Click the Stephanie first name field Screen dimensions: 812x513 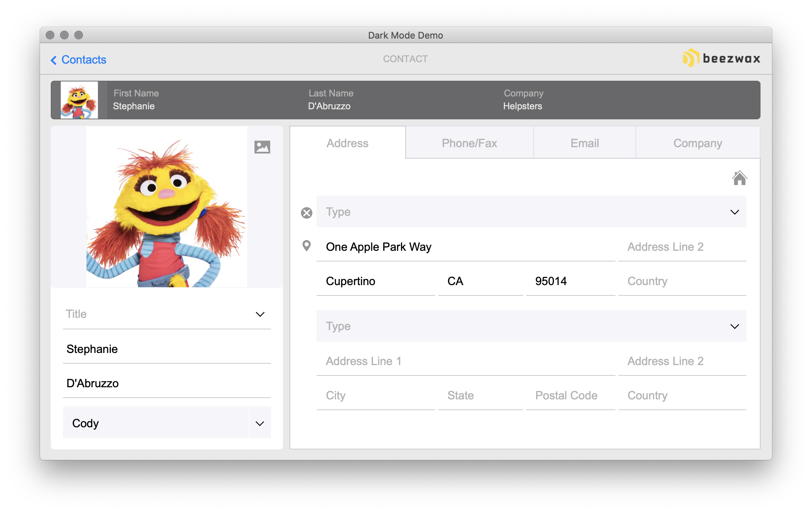(x=167, y=349)
